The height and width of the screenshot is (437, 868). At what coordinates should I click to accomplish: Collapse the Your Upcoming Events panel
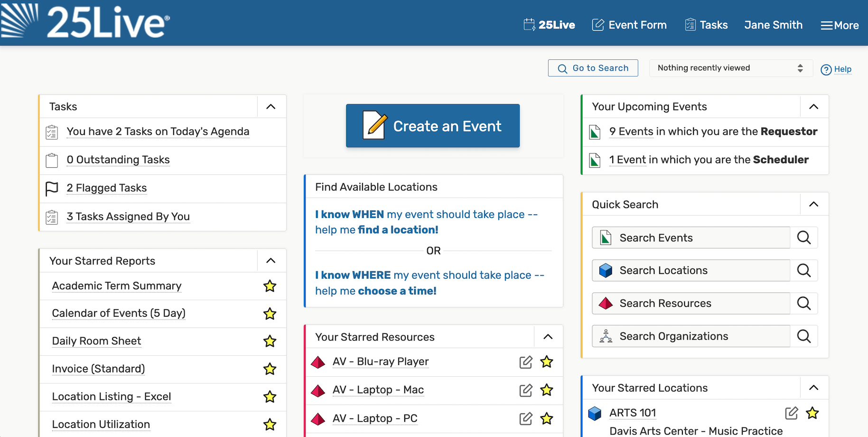point(814,106)
